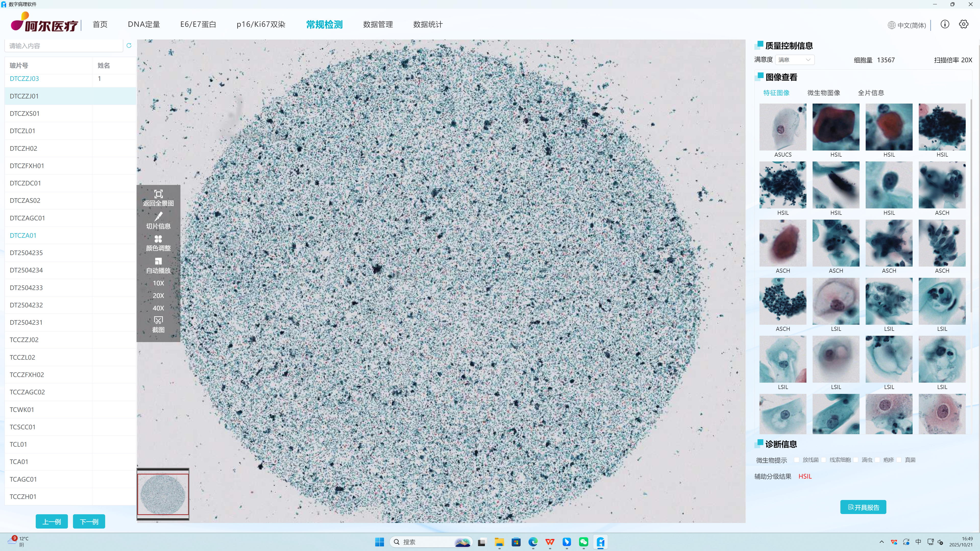Take a 截图 screenshot of the slide
Screen dimensions: 980x551
click(158, 325)
